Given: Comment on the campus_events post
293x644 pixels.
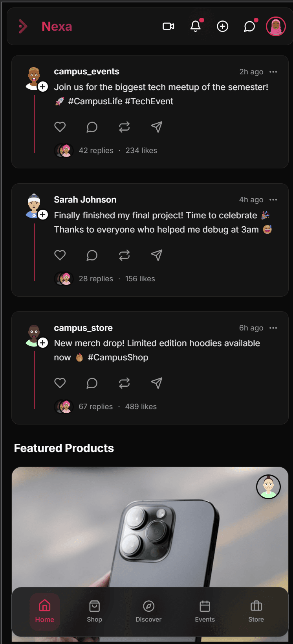Looking at the screenshot, I should click(x=92, y=127).
